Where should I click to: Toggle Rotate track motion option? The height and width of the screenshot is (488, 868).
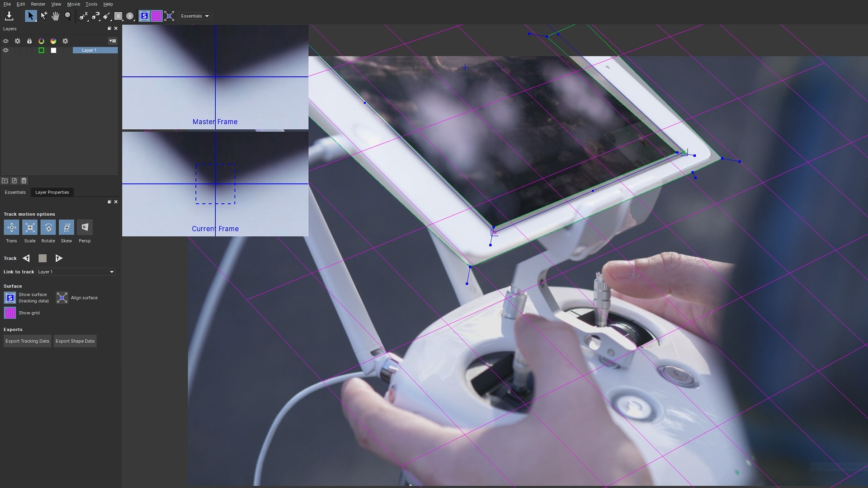pyautogui.click(x=48, y=227)
